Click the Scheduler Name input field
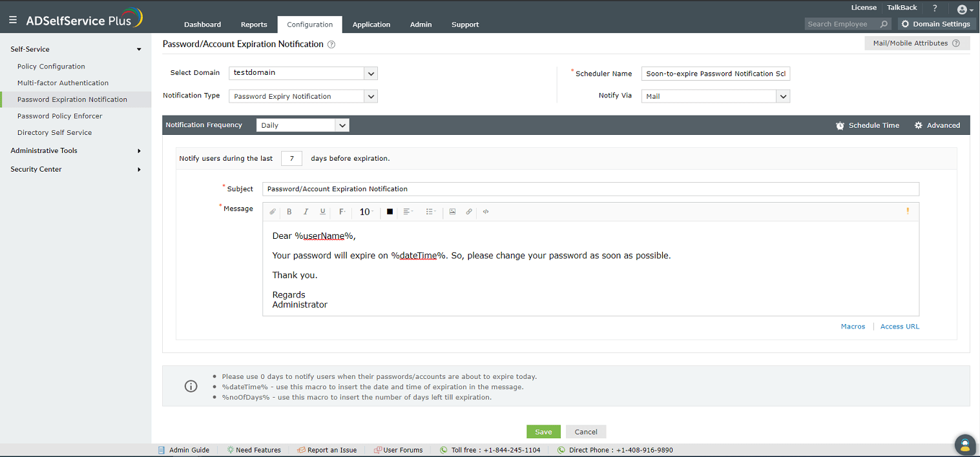980x457 pixels. [716, 74]
